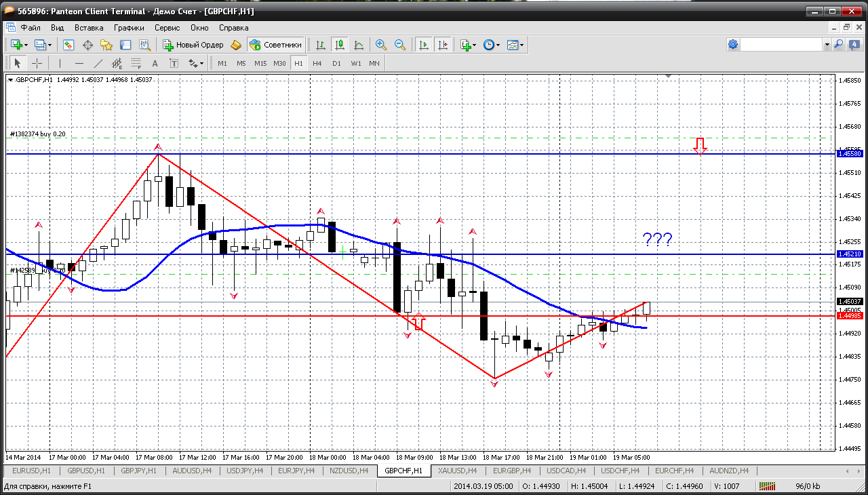868x495 pixels.
Task: Show the Terminal panel icon
Action: [x=125, y=45]
